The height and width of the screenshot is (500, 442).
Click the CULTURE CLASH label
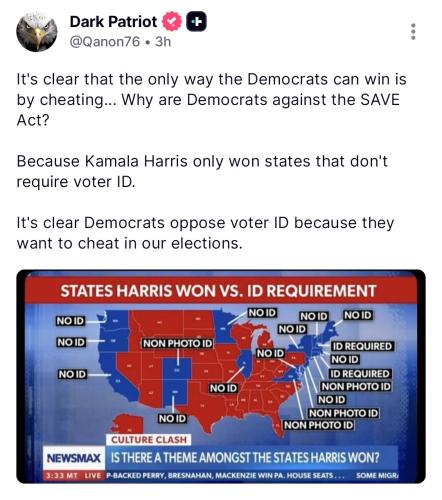tap(149, 440)
